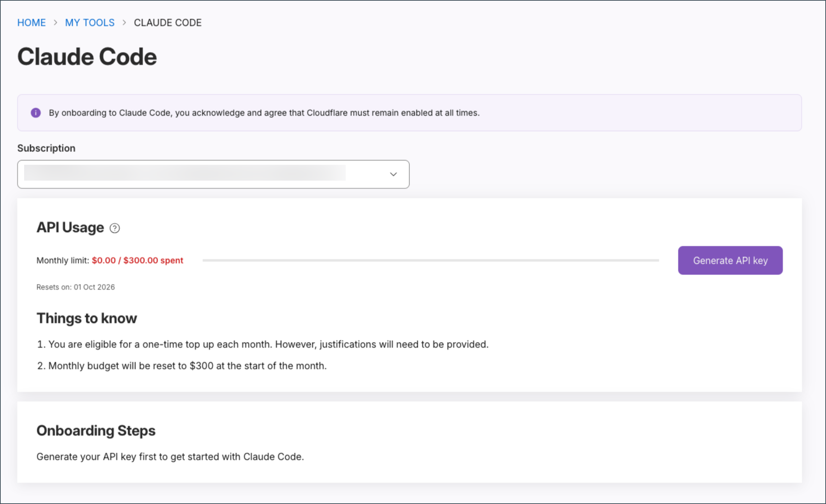This screenshot has height=504, width=826.
Task: Click the Subscription label
Action: 46,148
